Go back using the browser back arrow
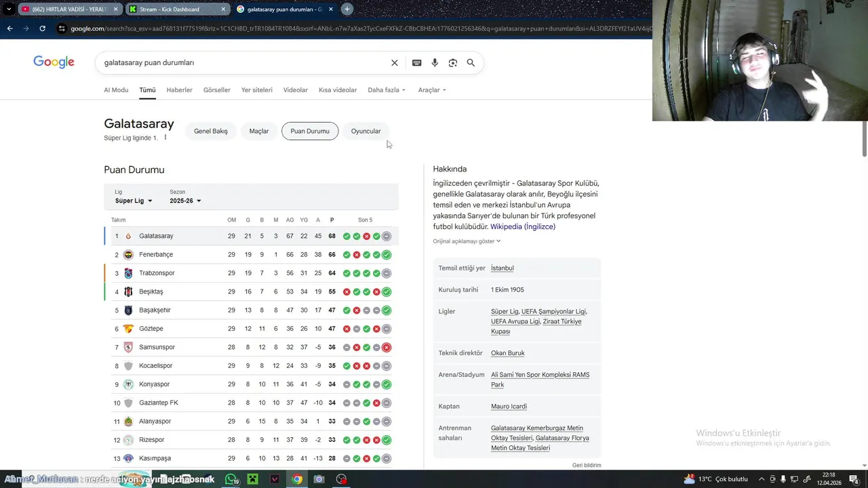 pyautogui.click(x=9, y=28)
